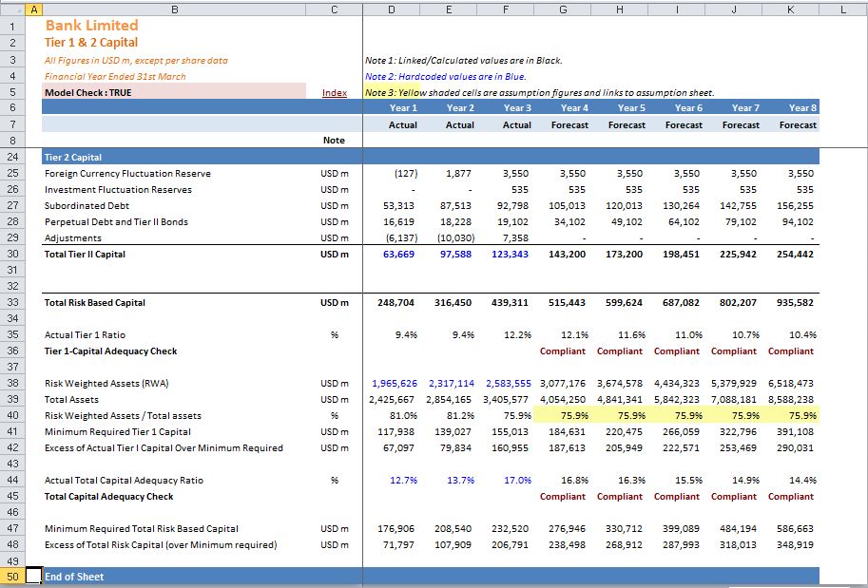Click the Year 5 column heading

tap(631, 108)
